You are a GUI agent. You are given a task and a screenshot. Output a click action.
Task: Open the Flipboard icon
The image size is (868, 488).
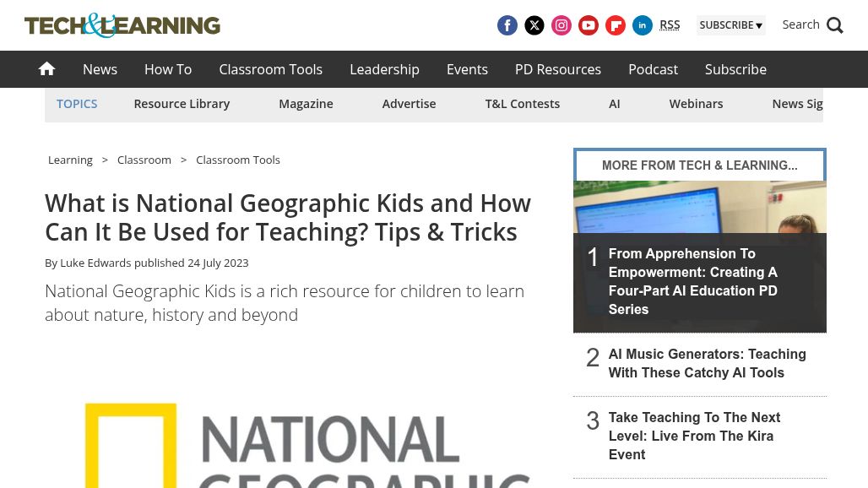(615, 25)
